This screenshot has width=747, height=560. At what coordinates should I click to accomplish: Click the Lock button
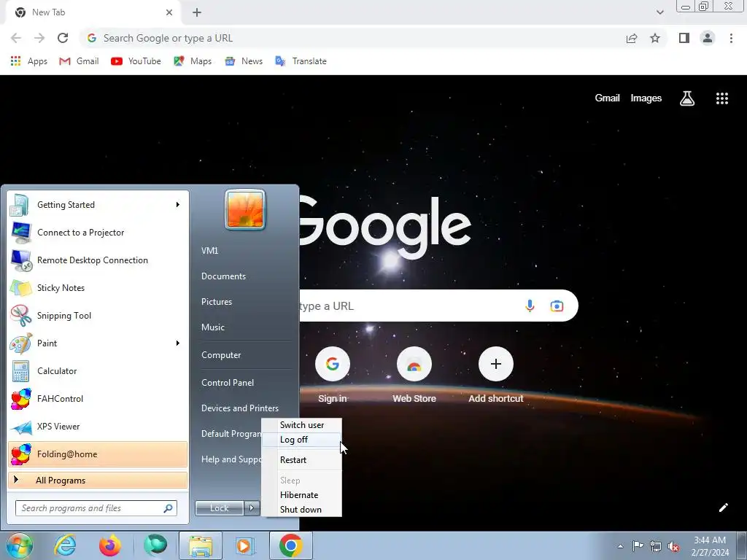[219, 508]
